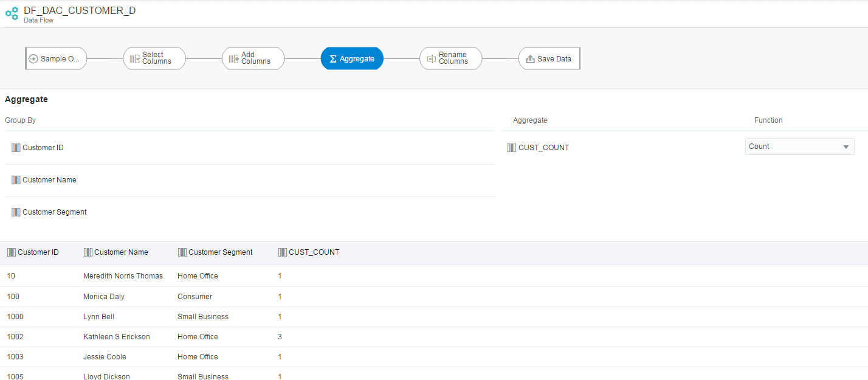Click the data flow icon beside DF_DAC_CUSTOMER_D
Viewport: 868px width, 380px height.
click(x=12, y=13)
